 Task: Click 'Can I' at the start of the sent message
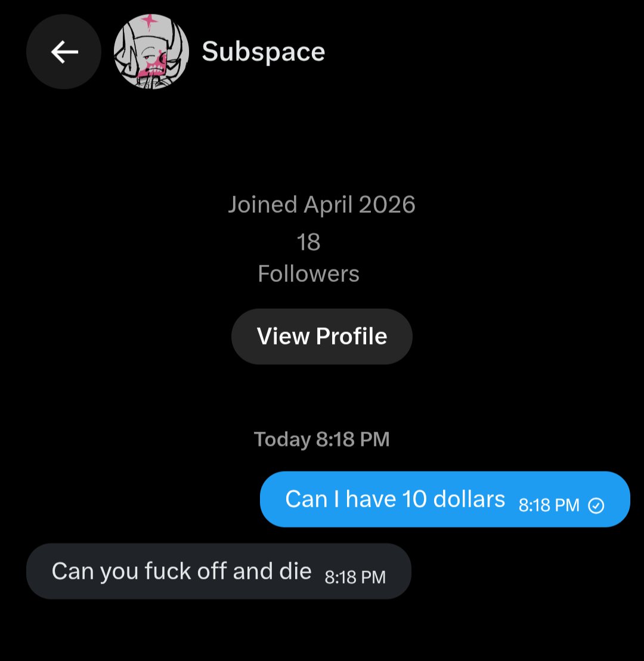click(312, 499)
